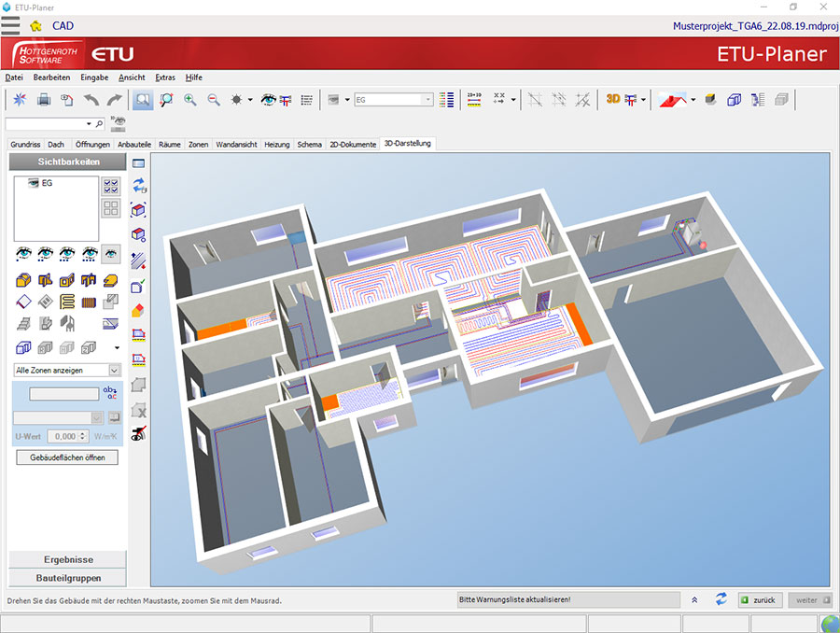Open the dropdown arrow next to sun icon
This screenshot has width=840, height=633.
tap(249, 100)
